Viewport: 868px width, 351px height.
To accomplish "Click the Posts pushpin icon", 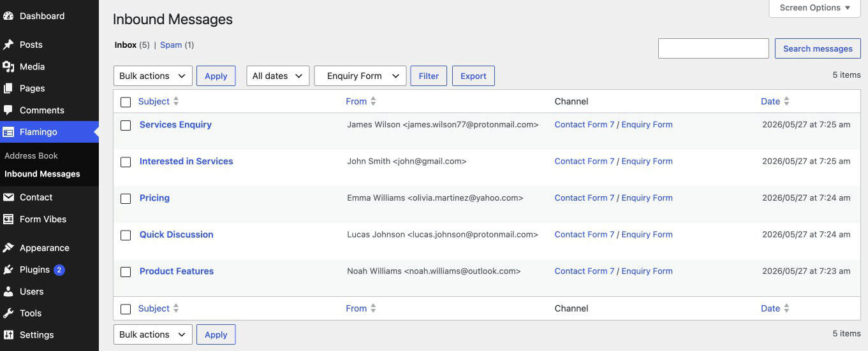I will coord(8,45).
